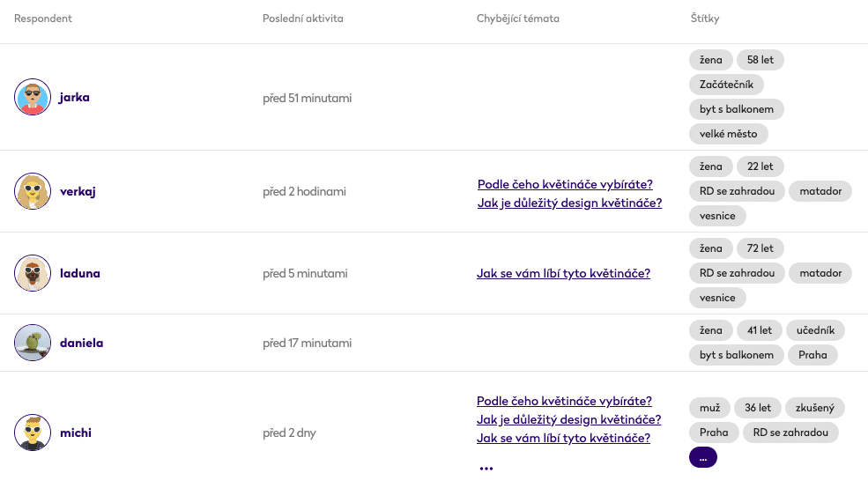Open verkaj's link 'Jak je důležitý design květináče?'
Image resolution: width=868 pixels, height=488 pixels.
coord(569,203)
